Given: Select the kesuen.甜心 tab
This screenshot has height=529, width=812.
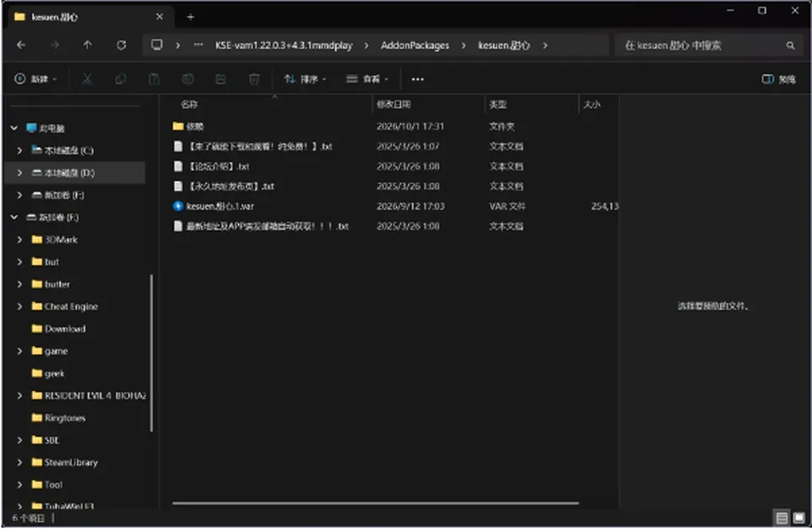Looking at the screenshot, I should tap(91, 17).
